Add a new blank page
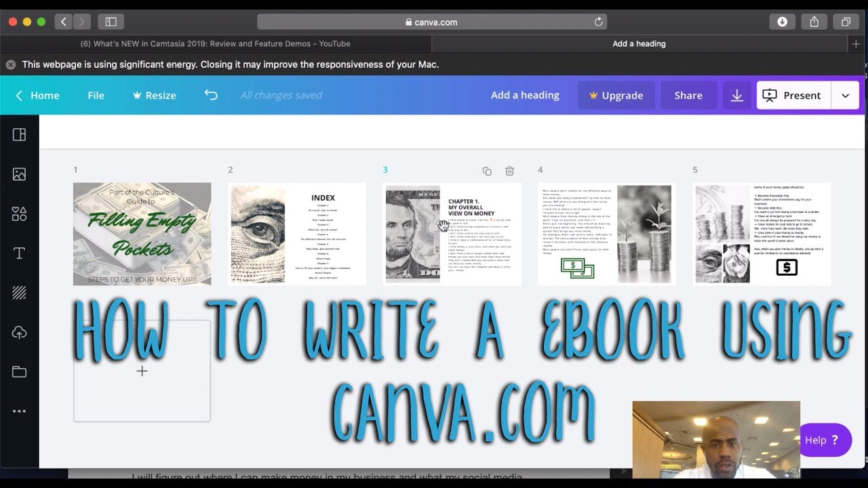 pyautogui.click(x=142, y=371)
